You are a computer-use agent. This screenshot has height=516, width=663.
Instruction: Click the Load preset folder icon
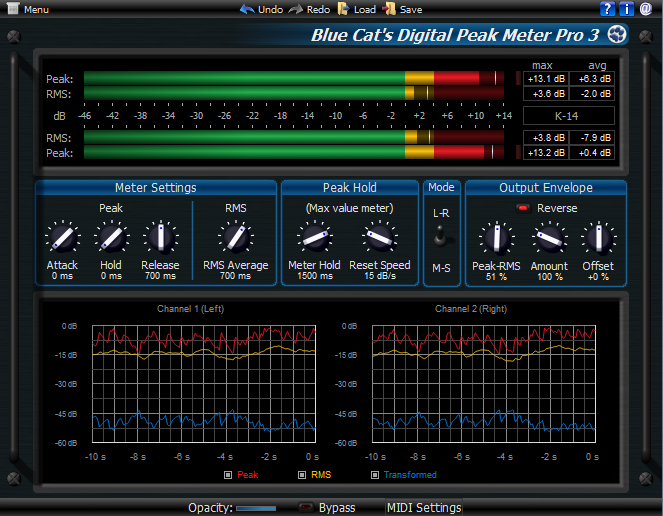(343, 9)
